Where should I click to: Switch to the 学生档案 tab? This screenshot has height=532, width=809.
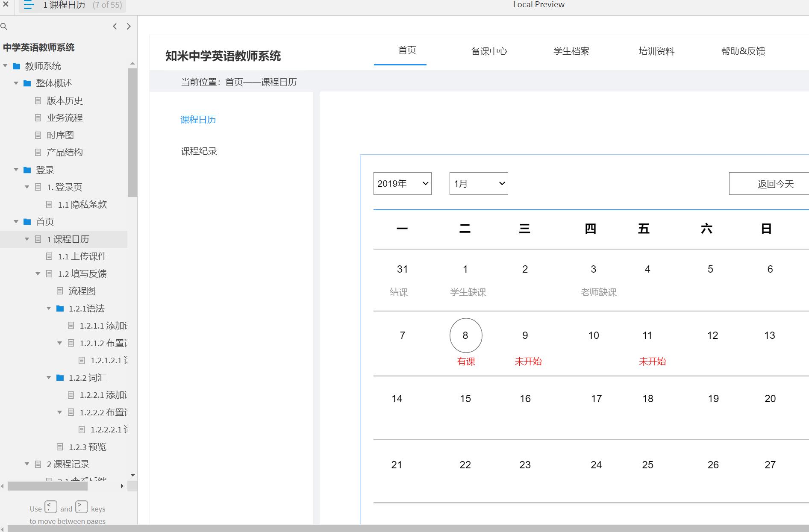coord(571,51)
